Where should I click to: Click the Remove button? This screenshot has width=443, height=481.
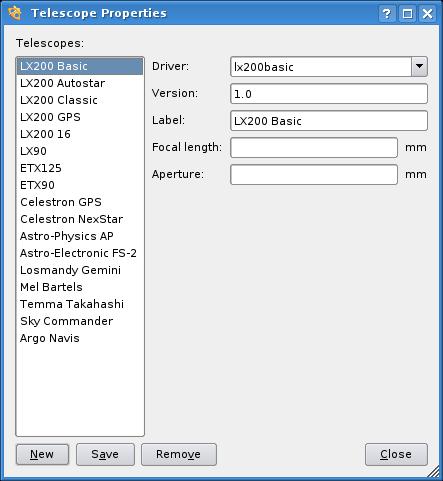click(179, 454)
